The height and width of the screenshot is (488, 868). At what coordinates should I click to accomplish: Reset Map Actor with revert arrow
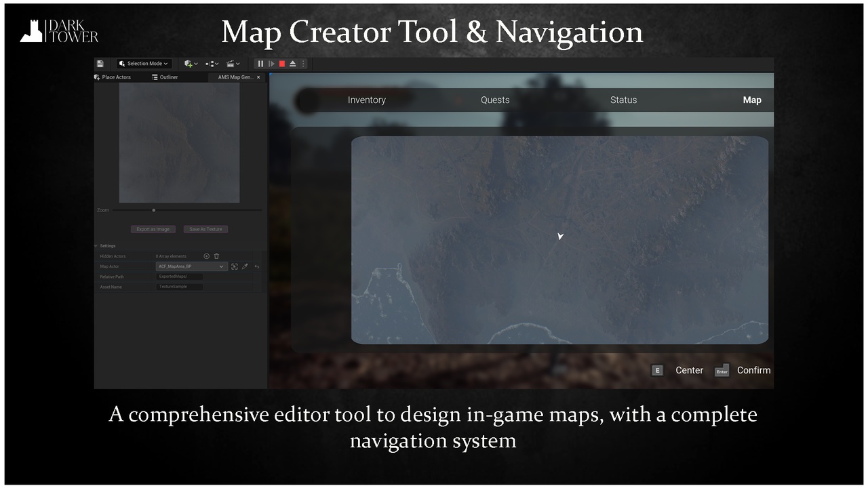(x=256, y=266)
